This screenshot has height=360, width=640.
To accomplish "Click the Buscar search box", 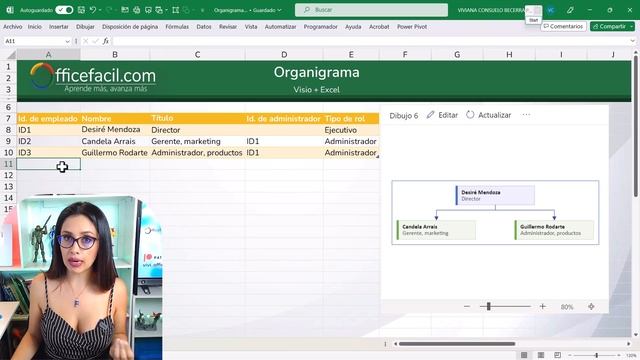I will click(371, 10).
